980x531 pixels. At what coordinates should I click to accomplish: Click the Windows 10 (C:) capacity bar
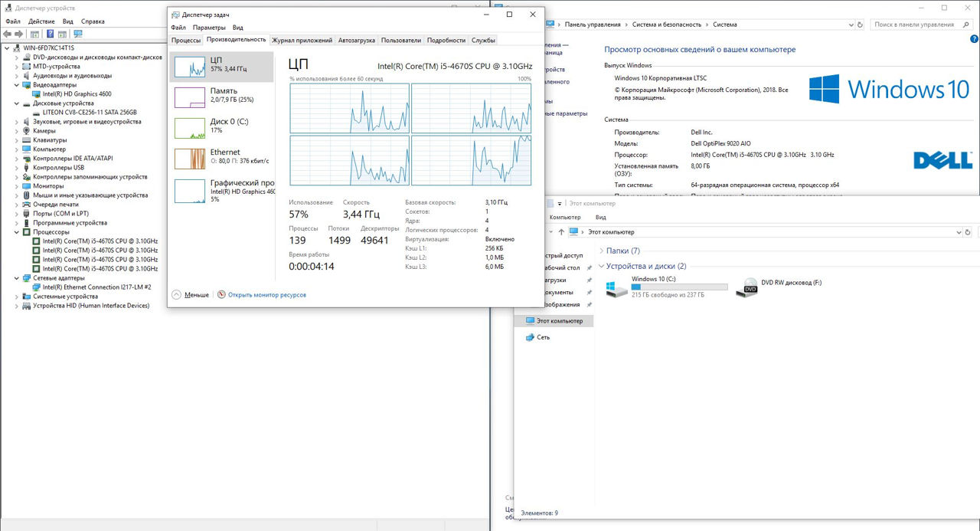(x=678, y=287)
